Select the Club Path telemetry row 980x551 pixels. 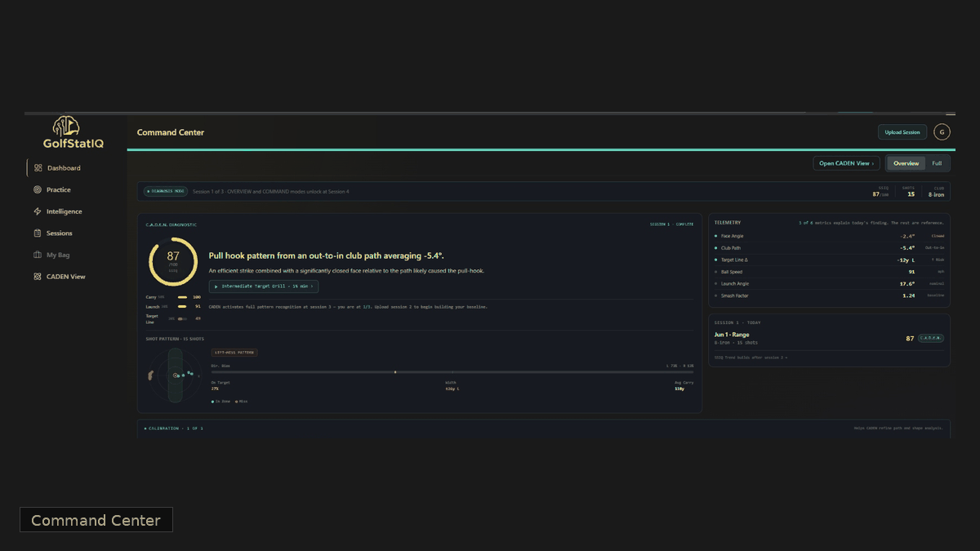(x=830, y=247)
